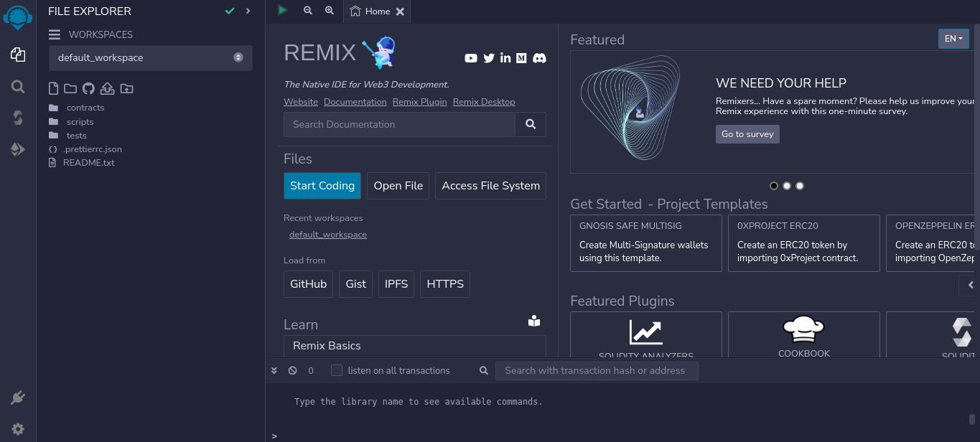The height and width of the screenshot is (442, 980).
Task: Open the Deploy & Run Transactions panel
Action: point(18,149)
